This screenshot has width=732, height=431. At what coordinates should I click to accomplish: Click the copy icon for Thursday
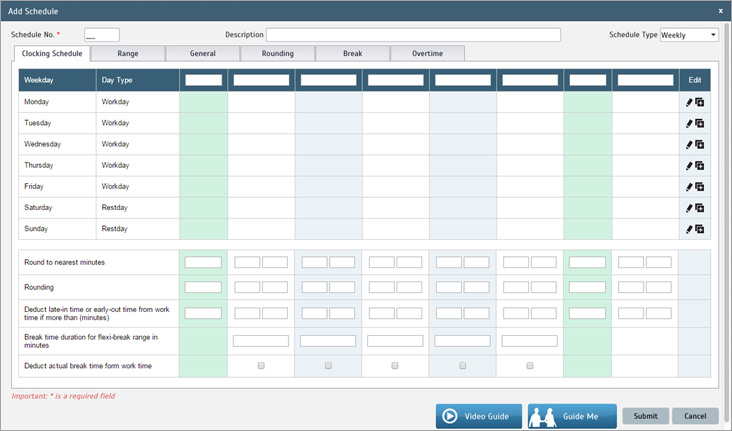700,166
